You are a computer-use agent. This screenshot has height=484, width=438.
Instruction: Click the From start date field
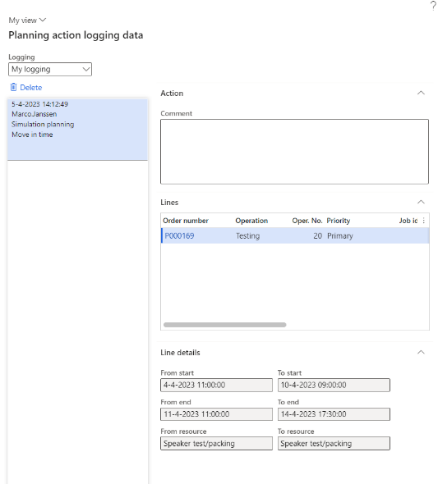216,385
